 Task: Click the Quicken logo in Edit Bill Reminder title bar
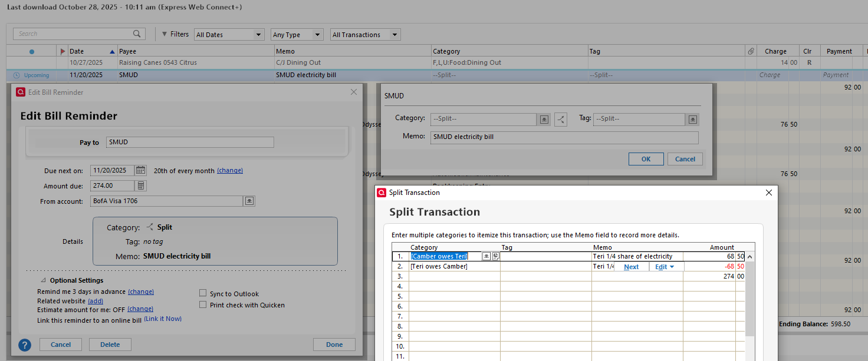click(21, 92)
